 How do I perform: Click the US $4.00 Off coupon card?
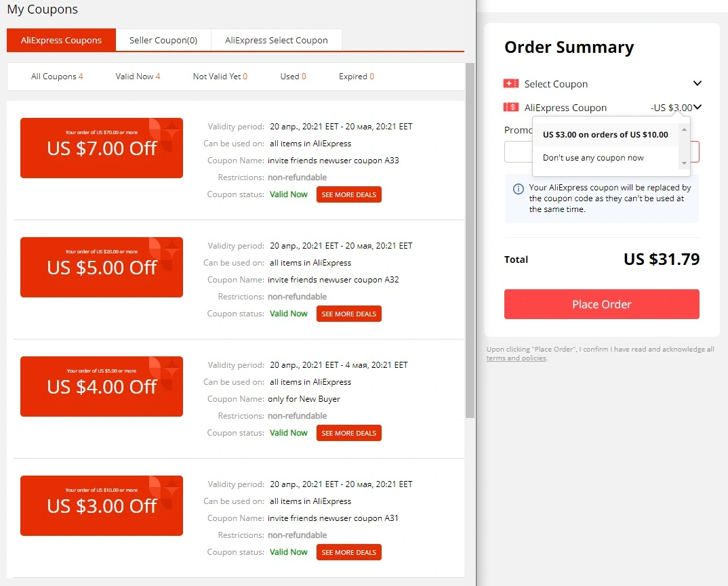click(102, 387)
